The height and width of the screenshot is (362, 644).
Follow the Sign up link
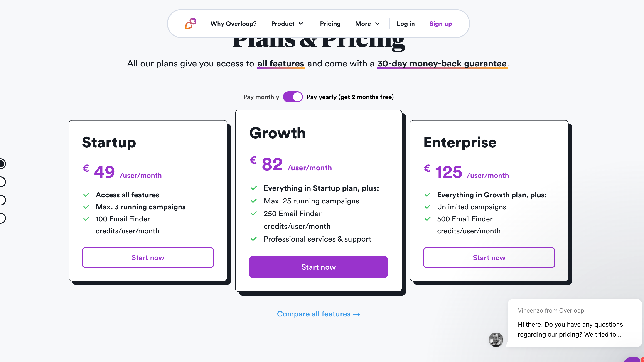pyautogui.click(x=440, y=24)
